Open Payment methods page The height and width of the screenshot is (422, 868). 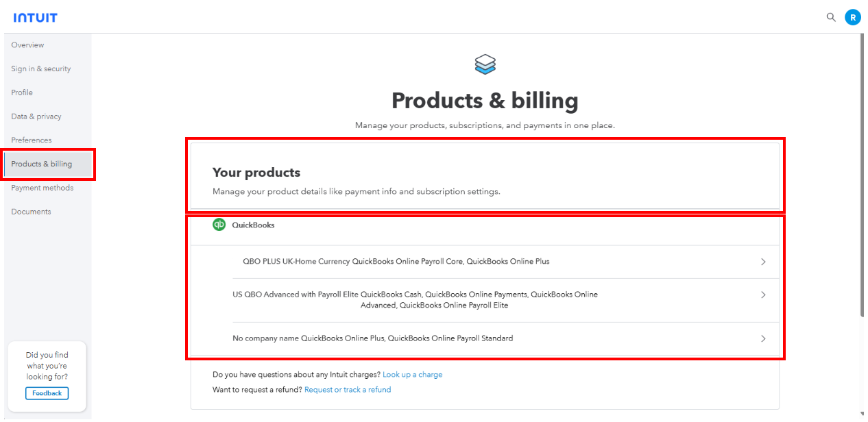click(x=42, y=188)
